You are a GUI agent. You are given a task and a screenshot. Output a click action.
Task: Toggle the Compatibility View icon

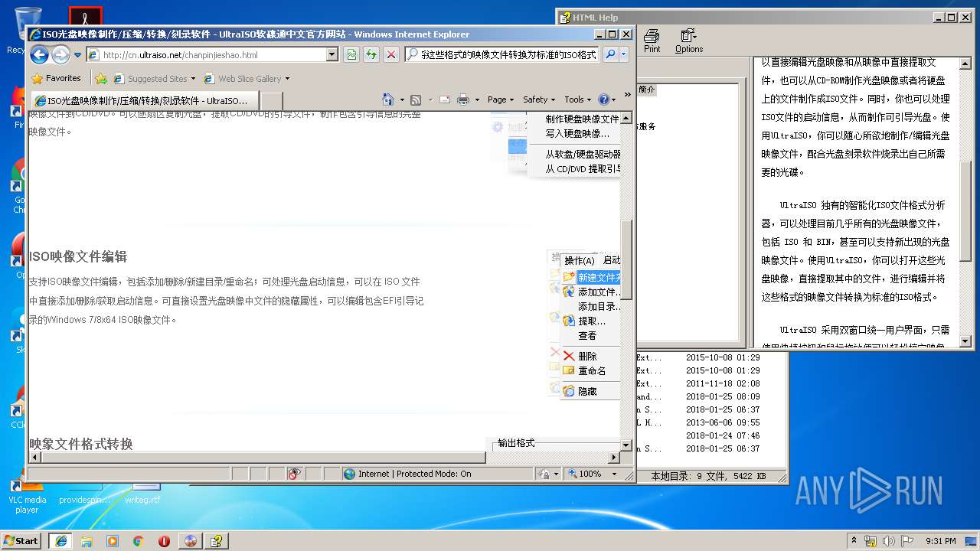[x=351, y=54]
